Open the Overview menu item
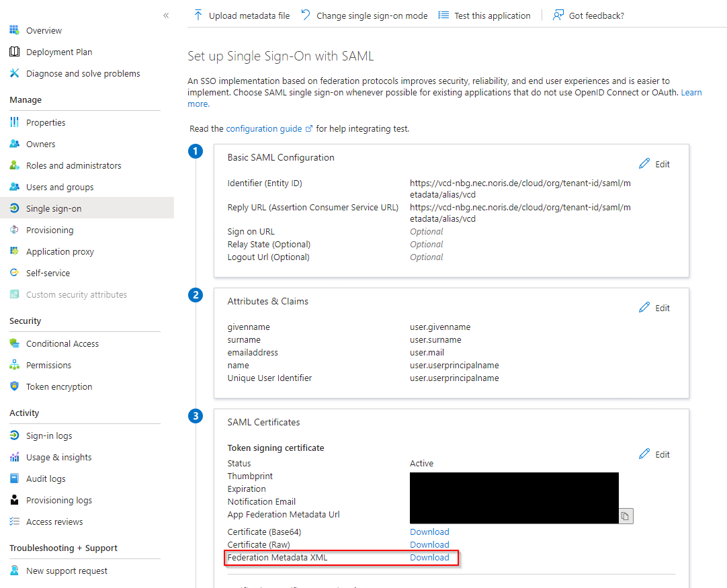727x588 pixels. [x=44, y=31]
